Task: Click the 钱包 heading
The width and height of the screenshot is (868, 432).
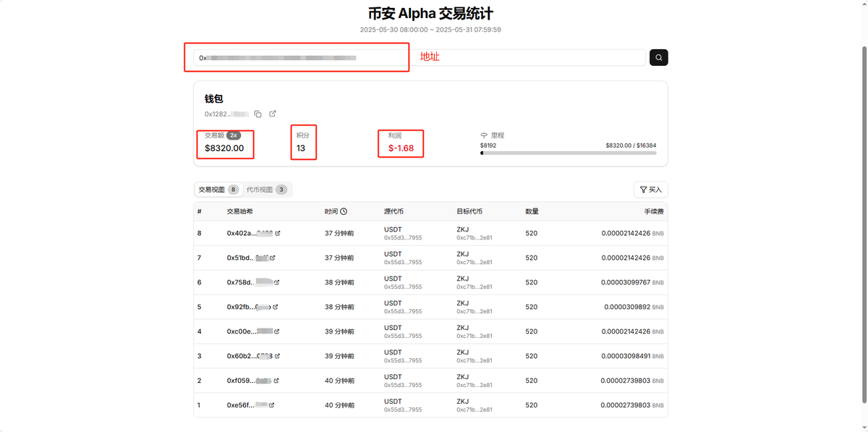Action: click(213, 98)
